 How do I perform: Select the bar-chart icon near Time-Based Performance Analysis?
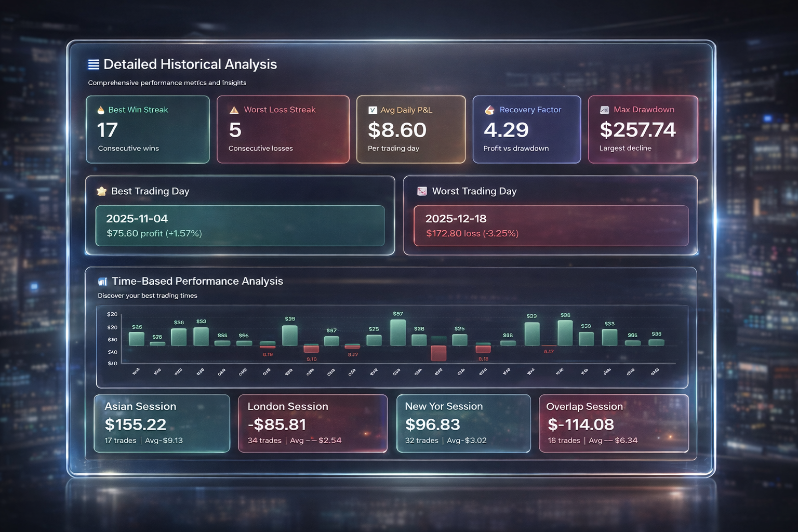102,281
